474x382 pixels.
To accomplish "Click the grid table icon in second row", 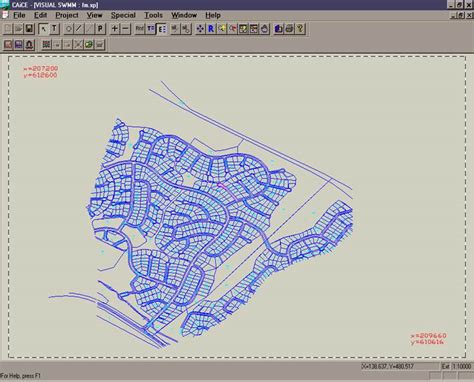I will coord(46,45).
